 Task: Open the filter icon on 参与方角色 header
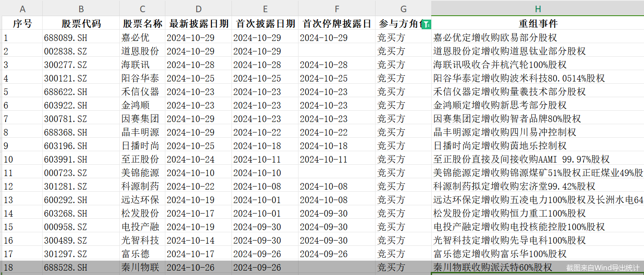pyautogui.click(x=426, y=24)
